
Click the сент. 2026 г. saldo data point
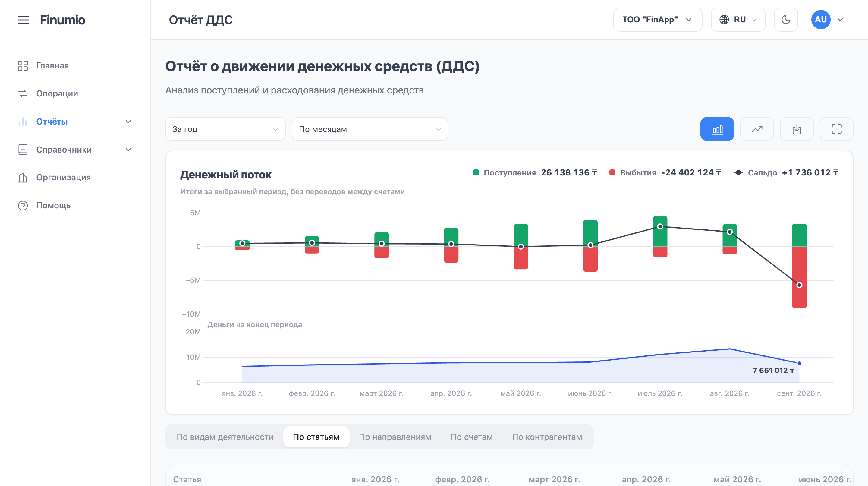(799, 285)
